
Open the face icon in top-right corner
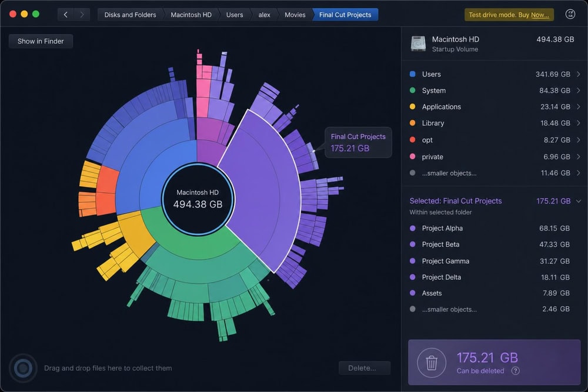point(570,14)
